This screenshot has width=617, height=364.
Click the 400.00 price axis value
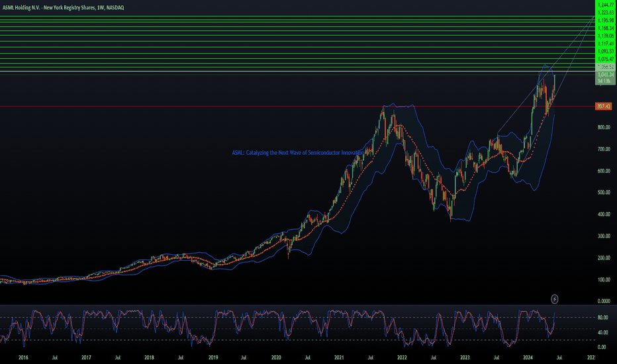604,214
